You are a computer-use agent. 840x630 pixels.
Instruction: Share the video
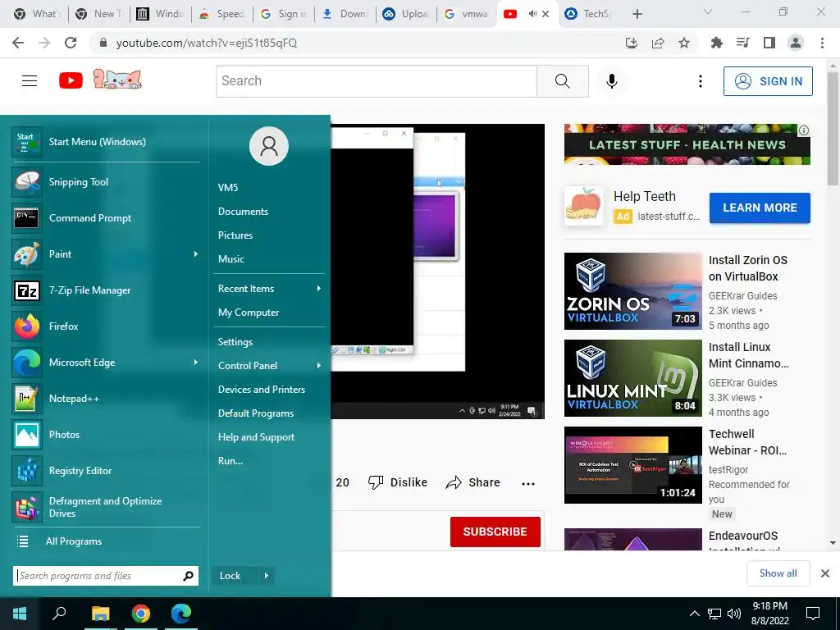coord(473,482)
